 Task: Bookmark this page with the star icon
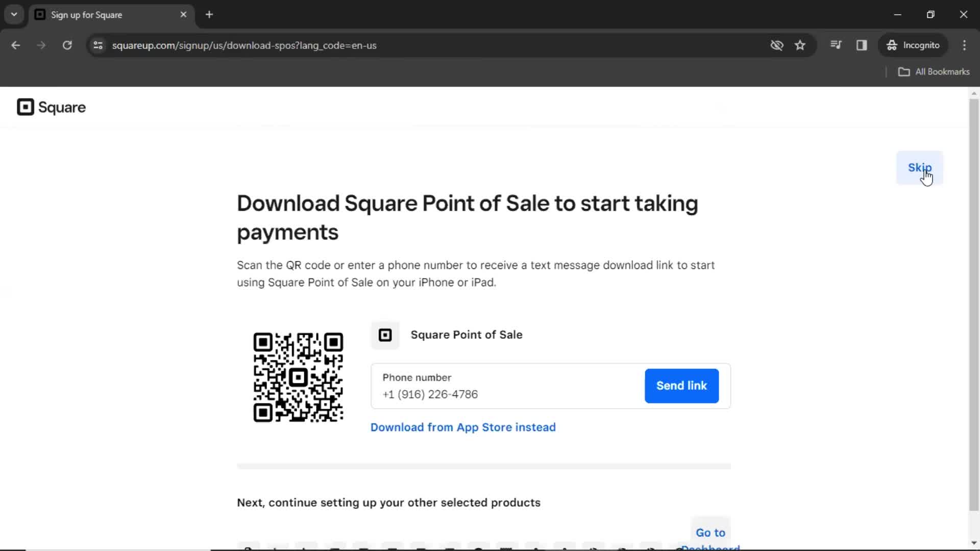[800, 45]
